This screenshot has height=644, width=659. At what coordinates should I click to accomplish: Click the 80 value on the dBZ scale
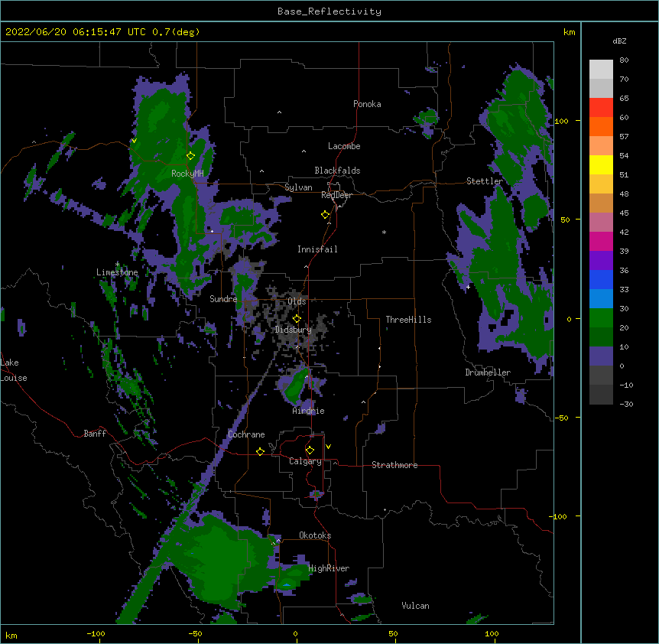click(x=624, y=60)
